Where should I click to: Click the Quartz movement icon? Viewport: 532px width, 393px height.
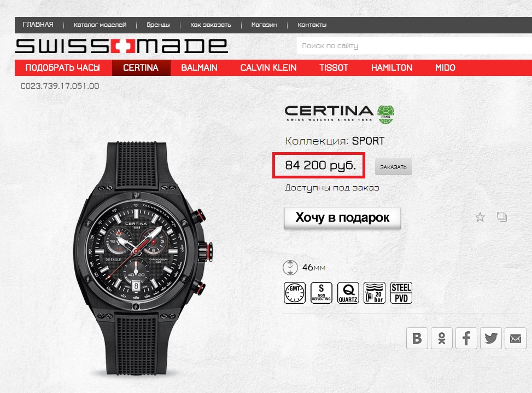pos(348,293)
